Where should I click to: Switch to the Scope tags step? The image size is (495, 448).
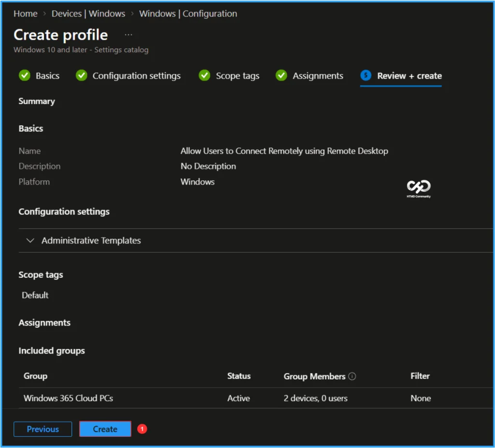pos(229,76)
